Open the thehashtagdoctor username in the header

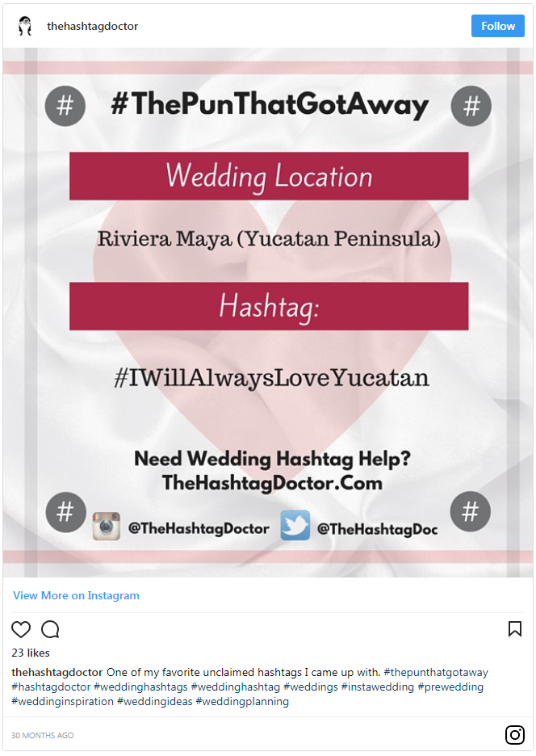(x=92, y=26)
